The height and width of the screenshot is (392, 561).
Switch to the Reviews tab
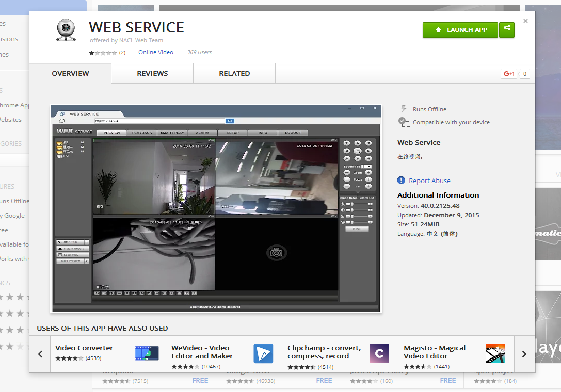152,74
